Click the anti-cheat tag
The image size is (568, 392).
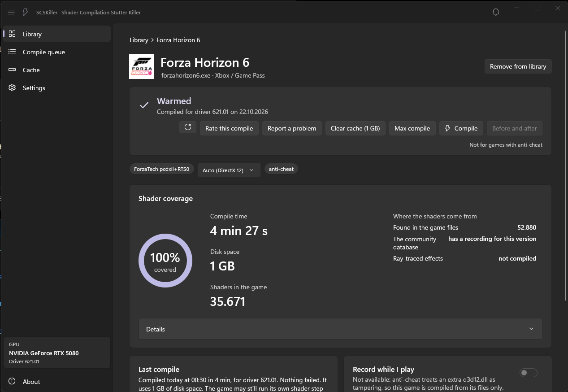click(282, 169)
